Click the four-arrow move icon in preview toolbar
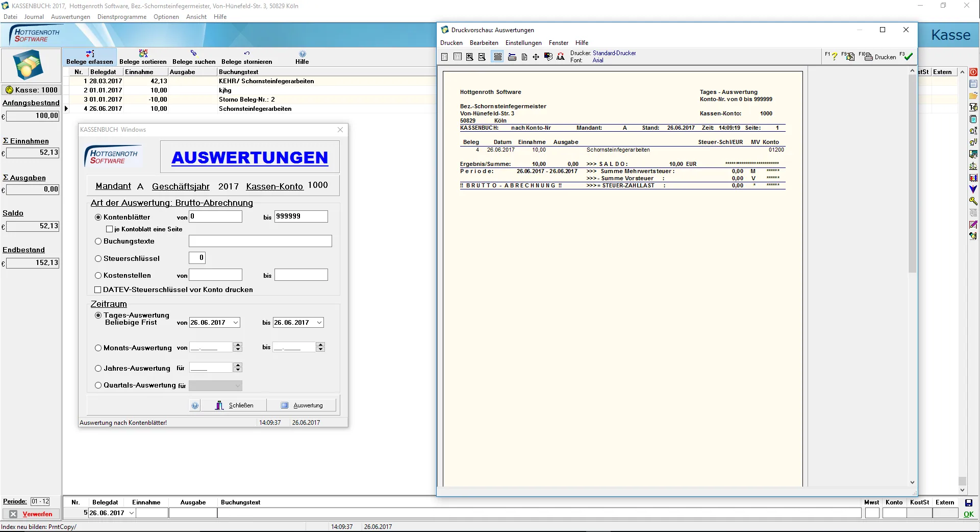 (536, 57)
